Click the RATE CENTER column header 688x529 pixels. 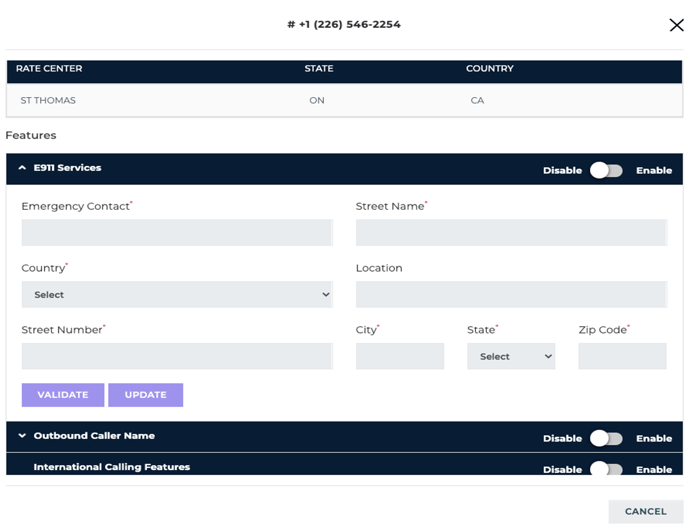(x=49, y=69)
